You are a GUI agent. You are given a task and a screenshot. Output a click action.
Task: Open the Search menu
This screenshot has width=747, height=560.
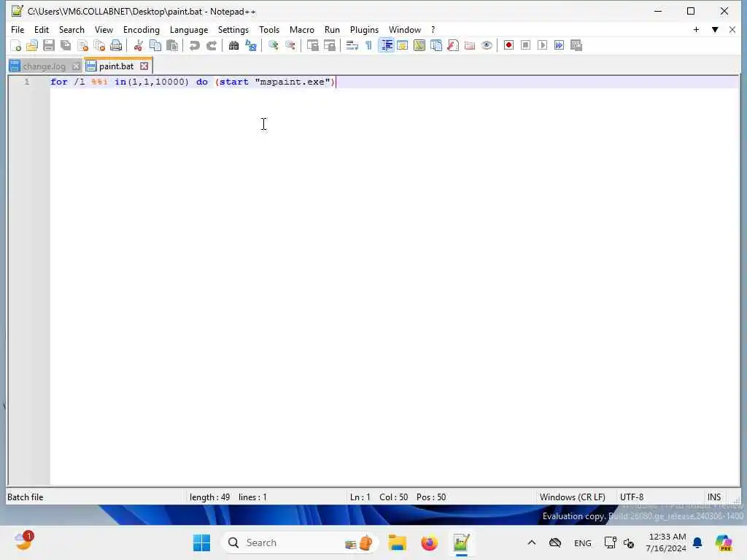(71, 29)
